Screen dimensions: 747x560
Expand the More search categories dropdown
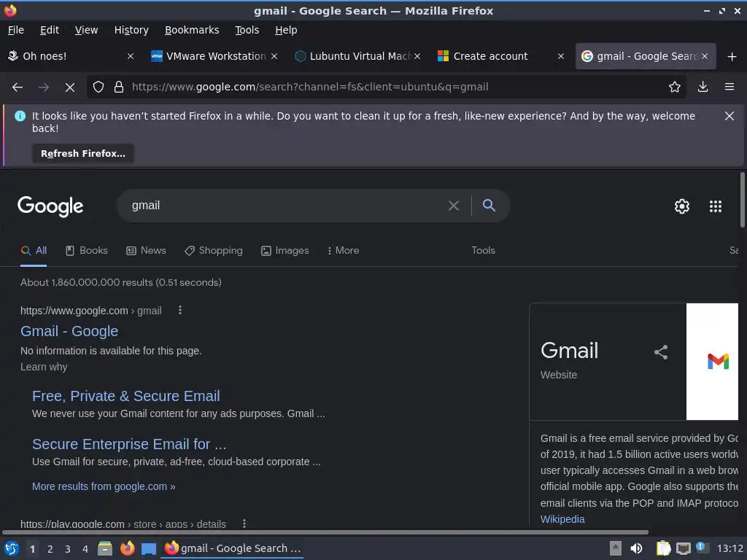(343, 251)
